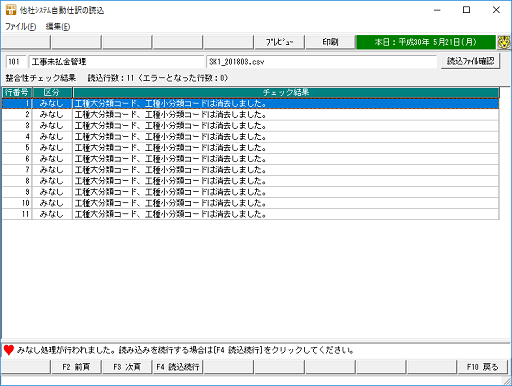Close the 他社システム自動仕訳の読込 window
This screenshot has height=386, width=512.
coord(496,10)
